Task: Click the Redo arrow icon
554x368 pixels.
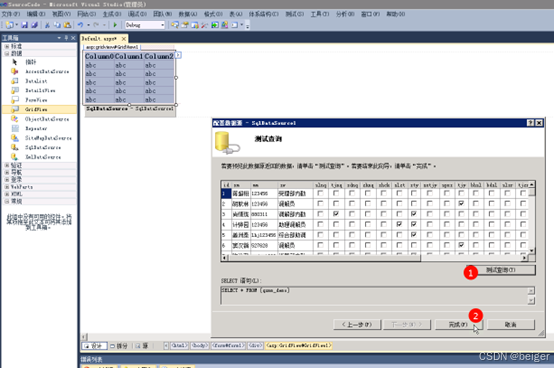Action: 96,25
